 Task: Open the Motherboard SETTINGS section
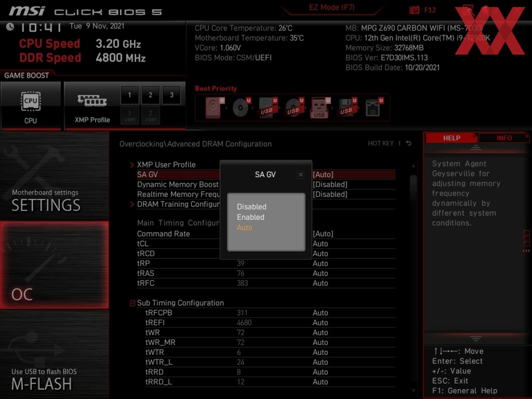point(54,176)
